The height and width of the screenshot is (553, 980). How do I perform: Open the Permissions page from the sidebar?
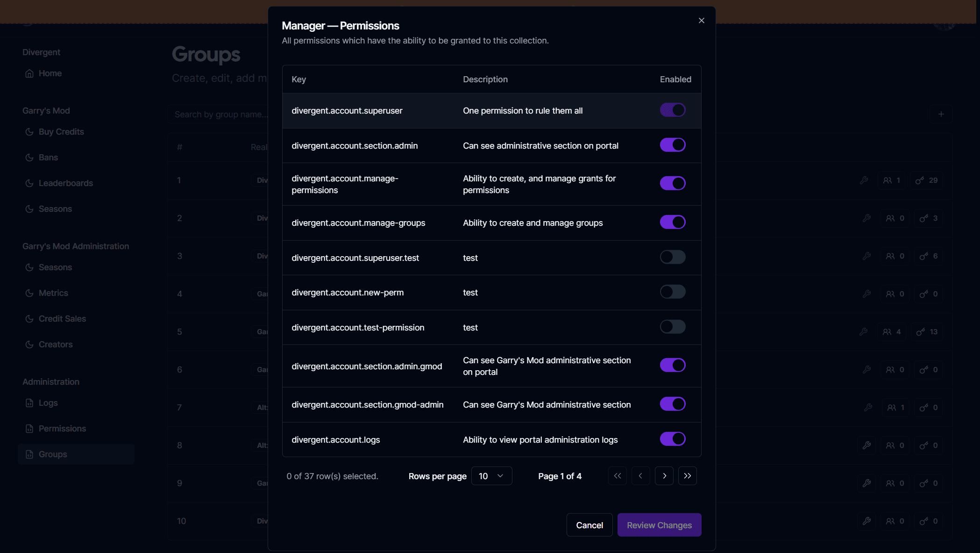62,428
